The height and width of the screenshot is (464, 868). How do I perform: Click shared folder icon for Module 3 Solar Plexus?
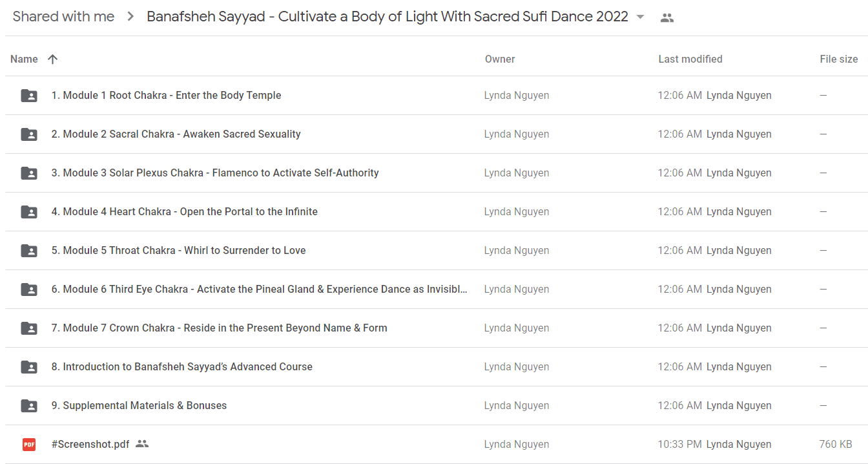coord(29,173)
